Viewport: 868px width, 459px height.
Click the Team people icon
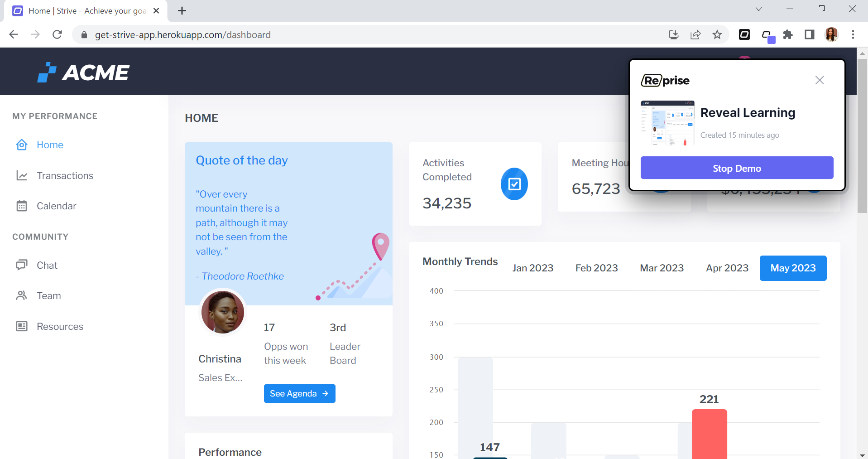[x=22, y=296]
